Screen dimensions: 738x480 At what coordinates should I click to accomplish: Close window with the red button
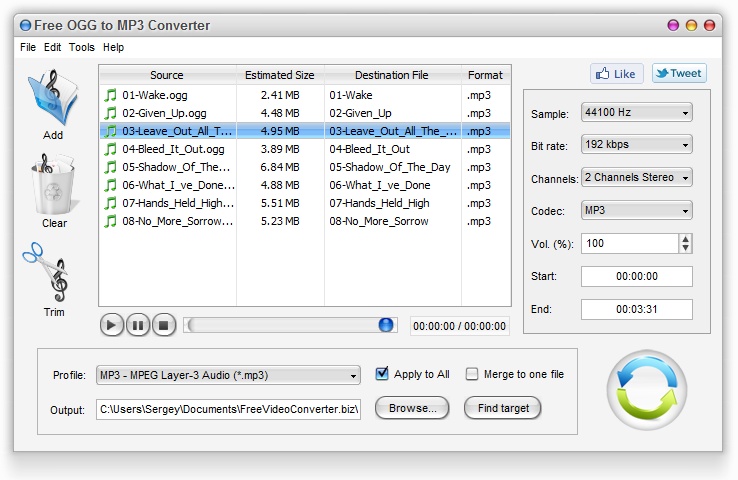[x=709, y=25]
